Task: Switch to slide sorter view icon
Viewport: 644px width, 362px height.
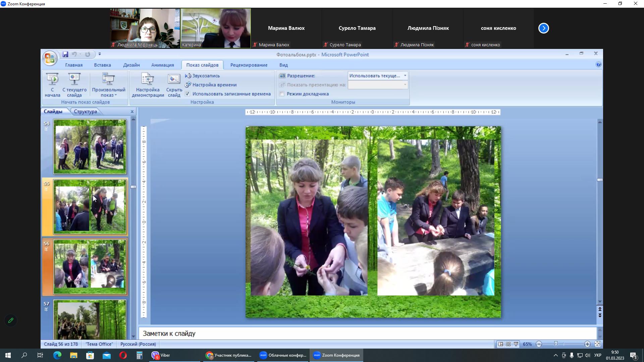Action: (x=508, y=344)
